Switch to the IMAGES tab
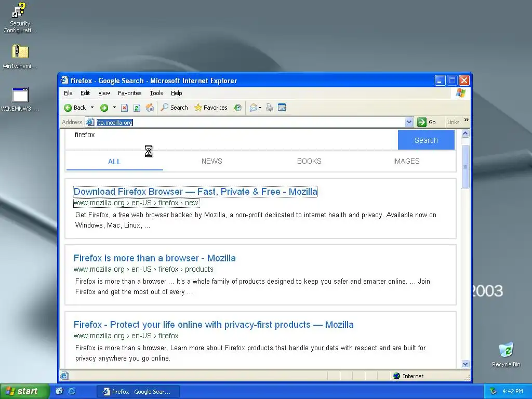 [x=406, y=161]
